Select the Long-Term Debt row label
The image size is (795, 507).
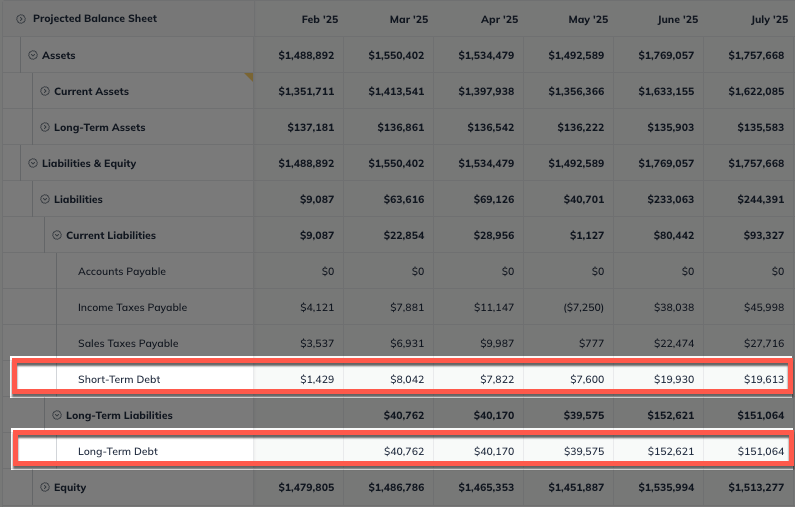click(118, 451)
